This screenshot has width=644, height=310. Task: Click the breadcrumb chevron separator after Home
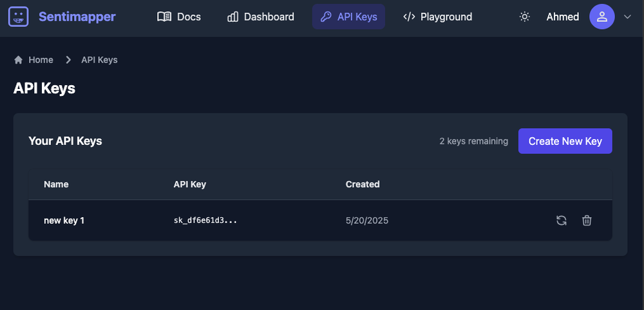click(x=69, y=60)
